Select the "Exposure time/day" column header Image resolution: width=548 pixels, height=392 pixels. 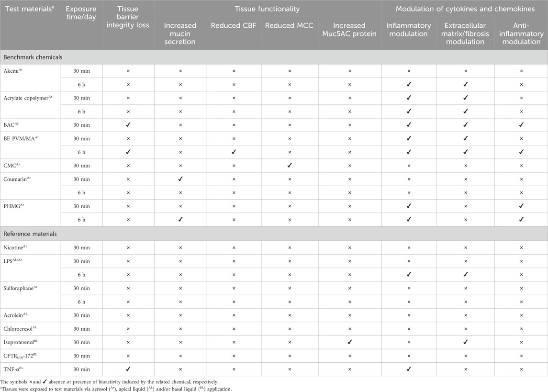(81, 13)
